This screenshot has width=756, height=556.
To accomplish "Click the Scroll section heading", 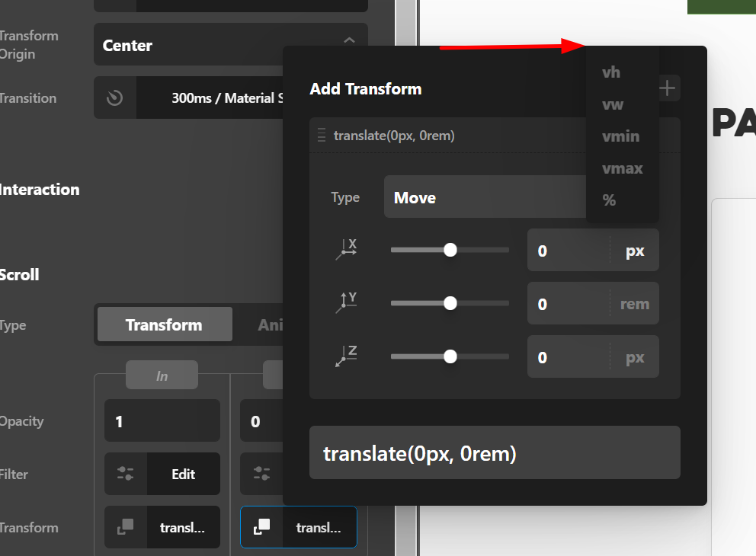I will click(19, 275).
